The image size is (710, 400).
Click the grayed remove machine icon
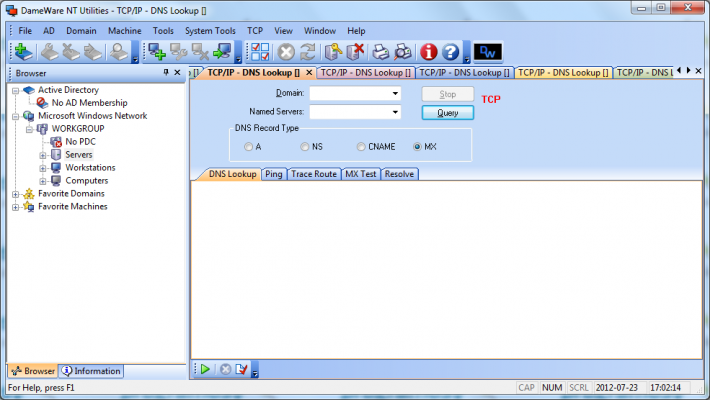tap(200, 52)
